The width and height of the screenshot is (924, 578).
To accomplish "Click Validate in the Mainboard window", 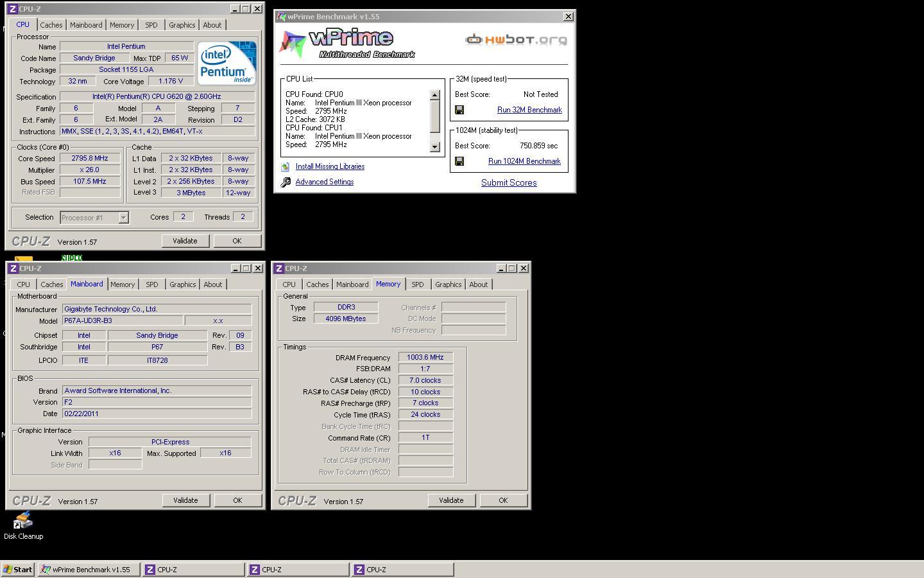I will 185,500.
